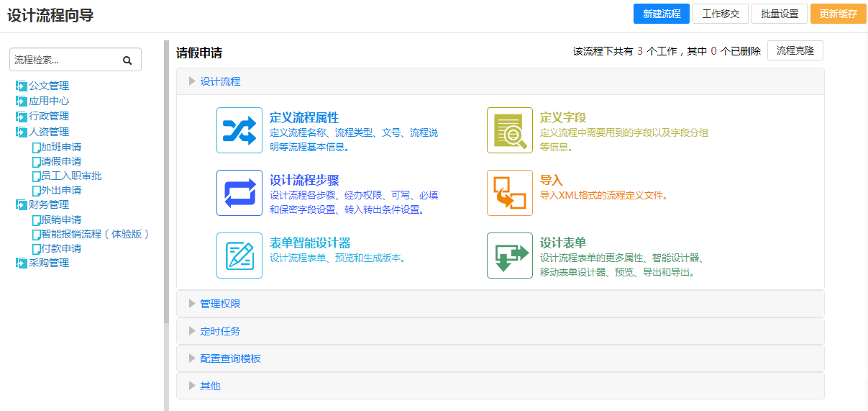Click the 定义流程属性 shuffle icon

239,130
